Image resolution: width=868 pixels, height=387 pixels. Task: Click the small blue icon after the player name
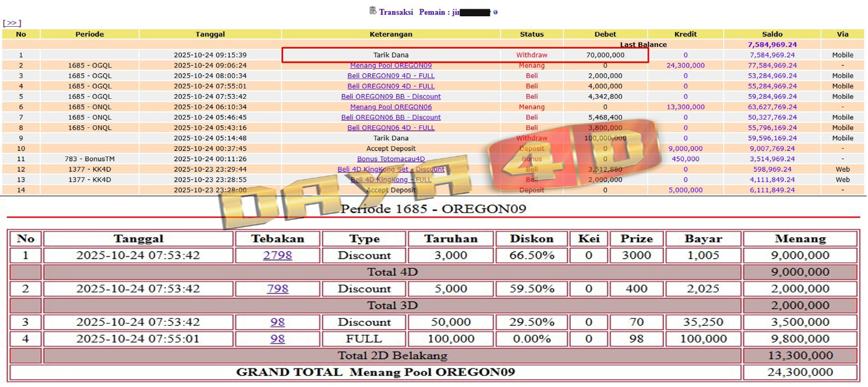(x=496, y=12)
